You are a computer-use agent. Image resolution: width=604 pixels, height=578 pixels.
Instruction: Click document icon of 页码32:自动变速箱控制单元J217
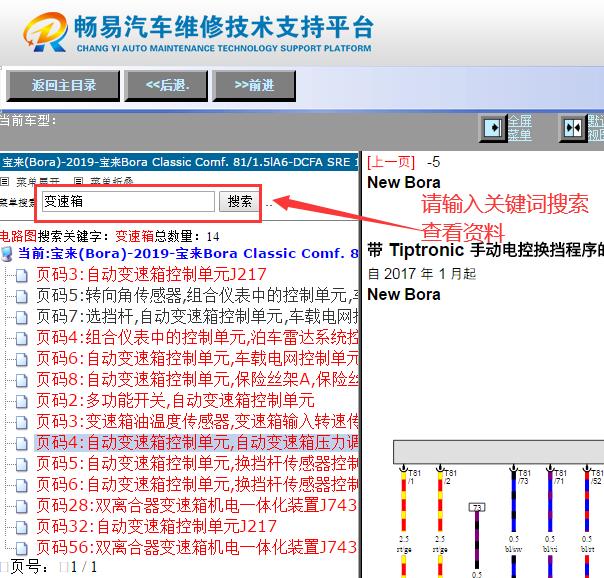point(22,527)
